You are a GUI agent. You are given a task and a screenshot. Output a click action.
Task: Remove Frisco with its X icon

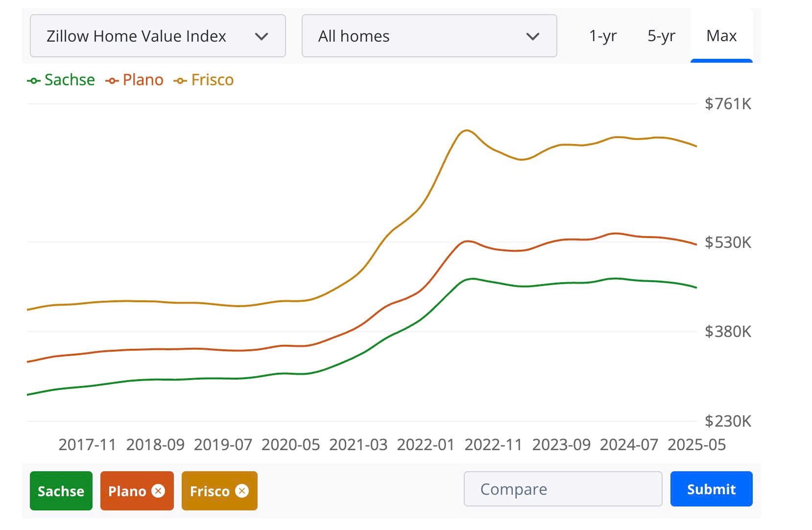(242, 491)
